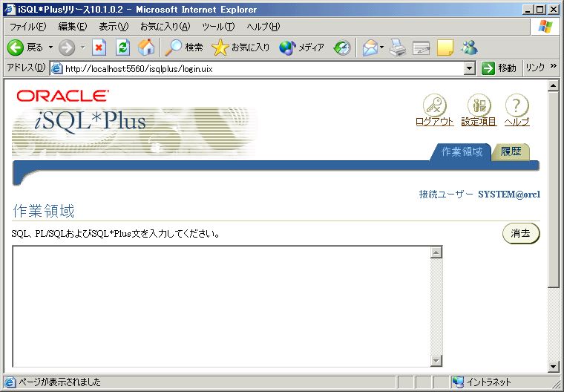Click the イントラネット zone label

point(489,382)
